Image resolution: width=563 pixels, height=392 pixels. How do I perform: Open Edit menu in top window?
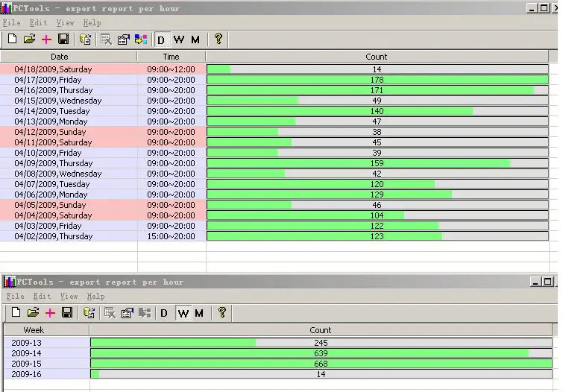39,22
